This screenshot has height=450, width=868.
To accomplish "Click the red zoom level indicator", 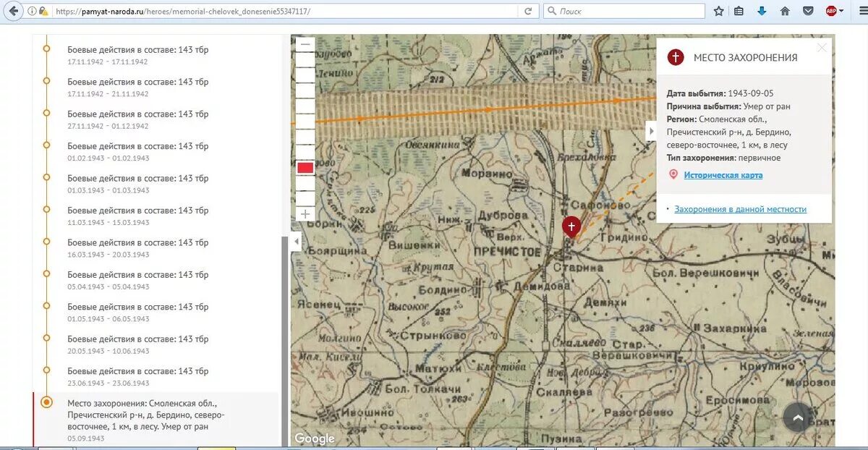I will click(305, 168).
